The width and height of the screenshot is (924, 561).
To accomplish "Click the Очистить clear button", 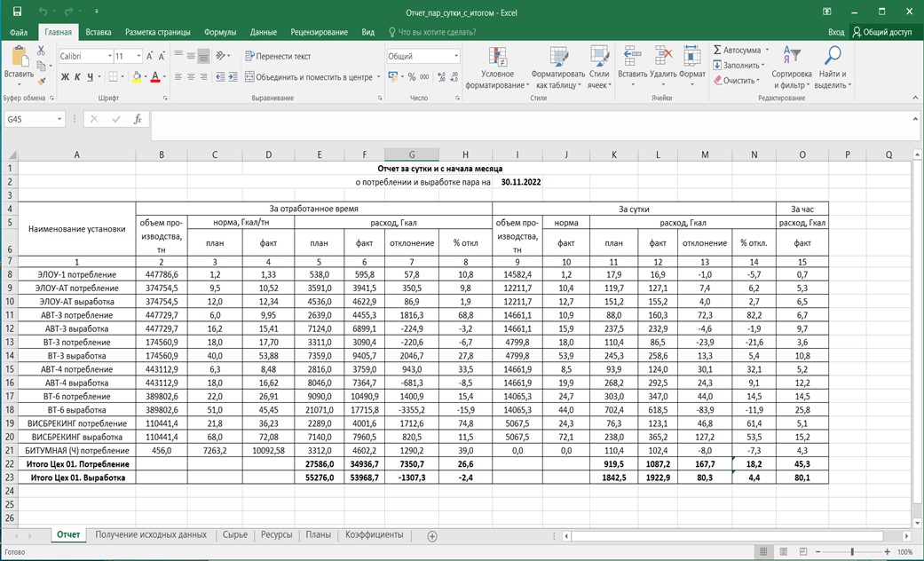I will click(737, 80).
